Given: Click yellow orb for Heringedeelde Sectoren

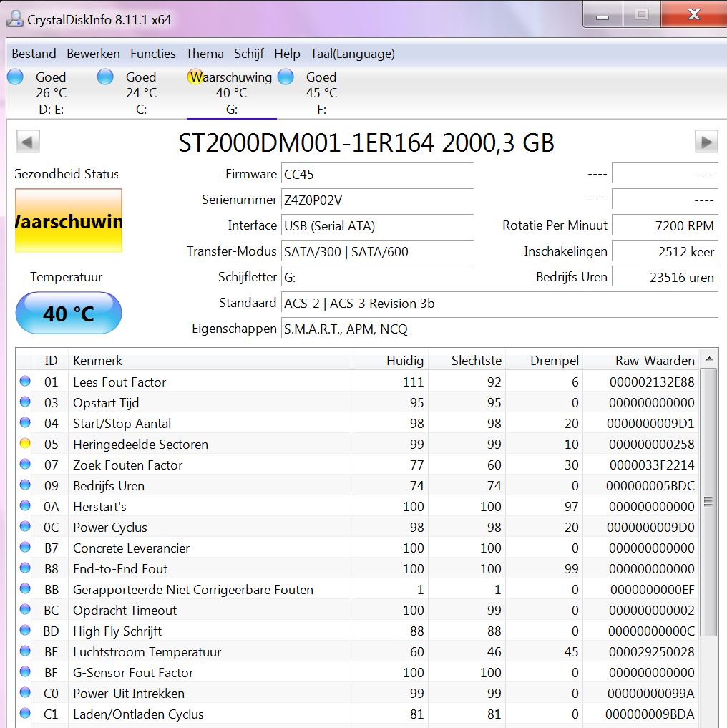Looking at the screenshot, I should [x=25, y=444].
